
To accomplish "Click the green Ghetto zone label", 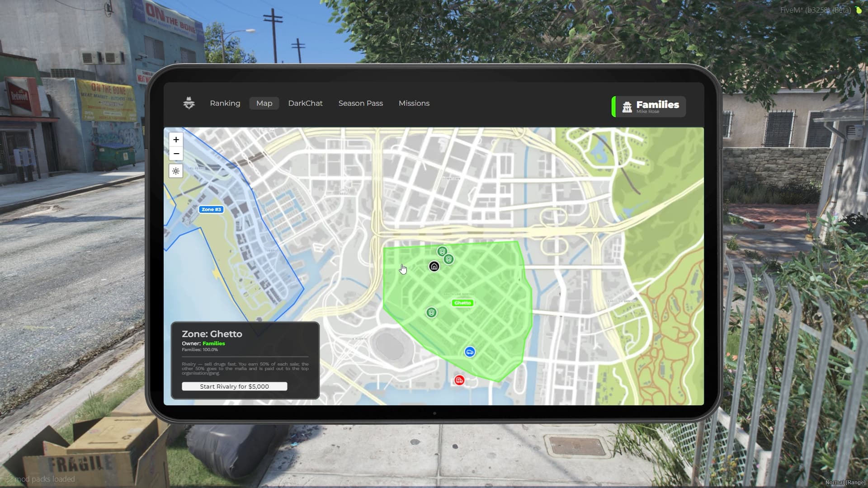I will 462,303.
